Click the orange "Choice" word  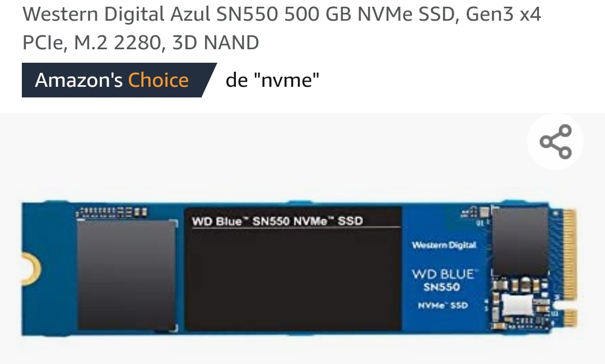click(158, 80)
